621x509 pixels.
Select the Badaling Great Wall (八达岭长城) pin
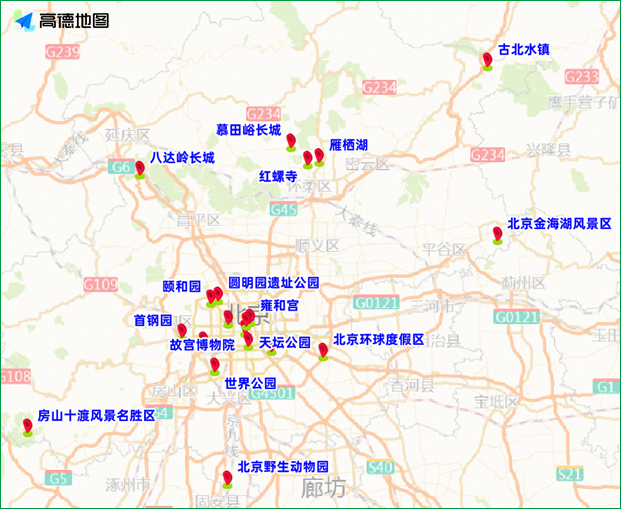coord(140,168)
